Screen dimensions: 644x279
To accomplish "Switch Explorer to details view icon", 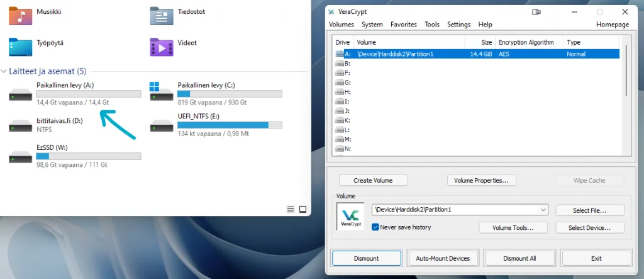I will point(291,210).
